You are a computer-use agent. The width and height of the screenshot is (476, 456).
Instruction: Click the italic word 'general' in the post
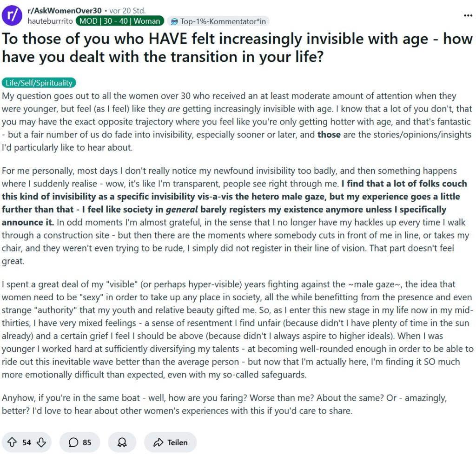(x=182, y=210)
